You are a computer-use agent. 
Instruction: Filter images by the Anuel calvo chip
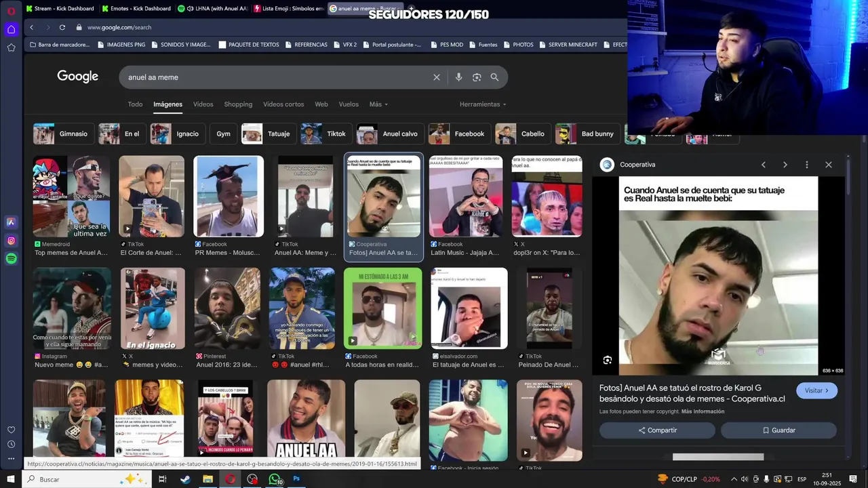(x=391, y=134)
